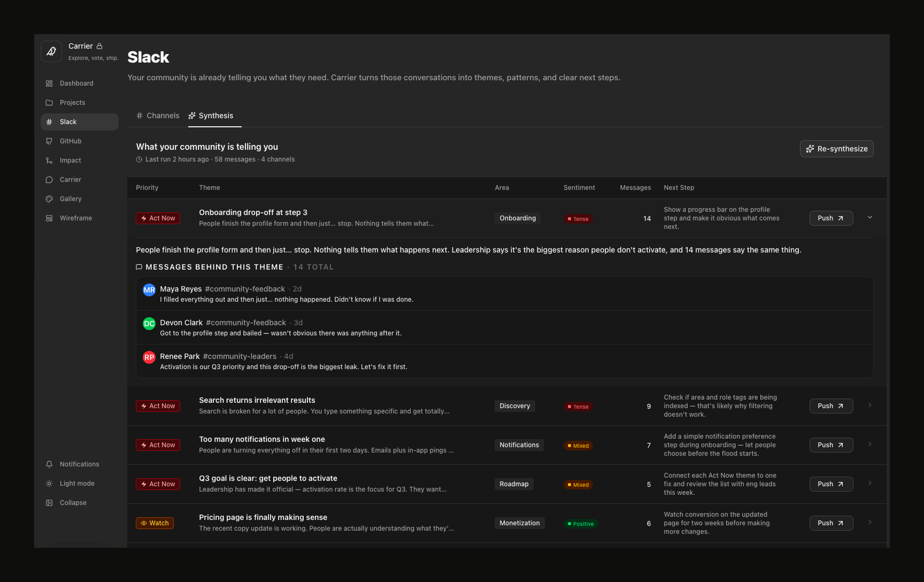Click the lock icon beside Carrier
924x582 pixels.
coord(99,46)
